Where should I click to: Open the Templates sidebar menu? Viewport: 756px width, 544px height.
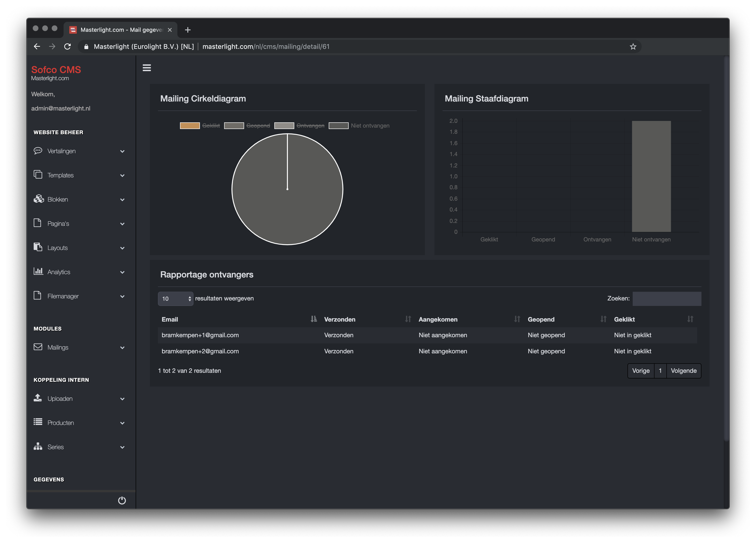(x=60, y=175)
